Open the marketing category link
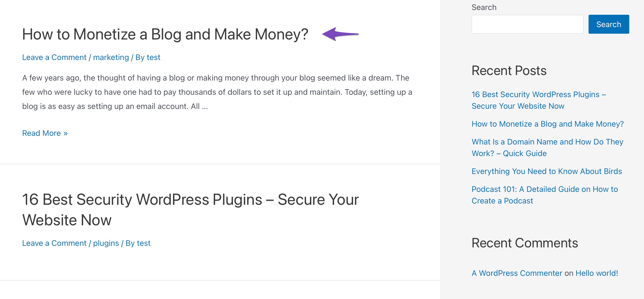Viewport: 644px width, 299px height. point(111,57)
